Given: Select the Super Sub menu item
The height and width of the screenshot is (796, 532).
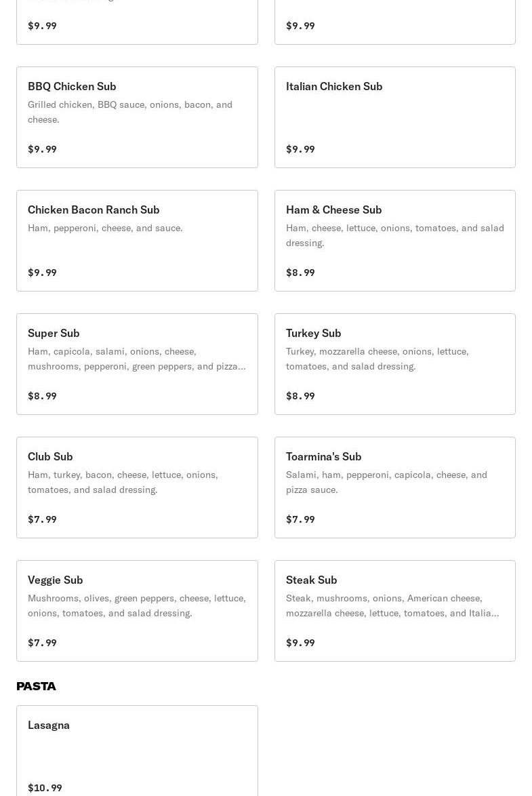Looking at the screenshot, I should 137,364.
